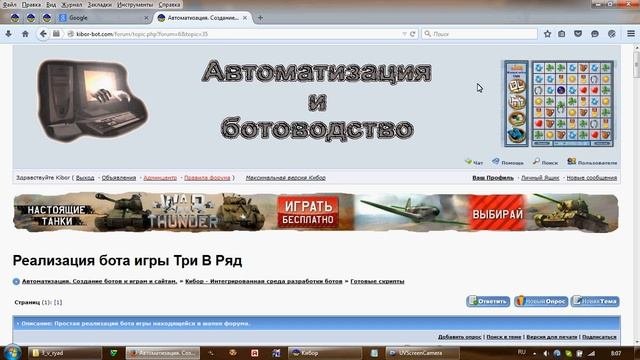Switch to the second pinned tab
This screenshot has width=640, height=360.
[x=31, y=18]
